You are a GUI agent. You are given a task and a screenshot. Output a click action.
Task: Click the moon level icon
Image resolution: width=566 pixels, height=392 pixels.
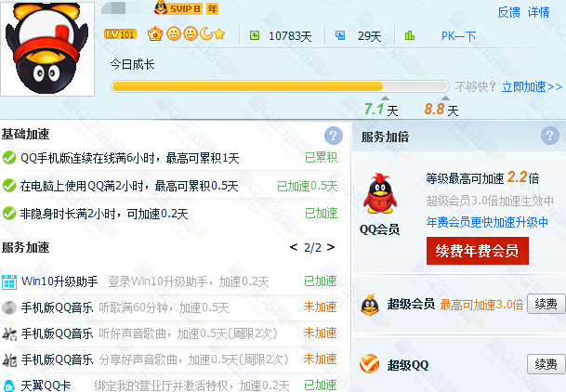[205, 33]
